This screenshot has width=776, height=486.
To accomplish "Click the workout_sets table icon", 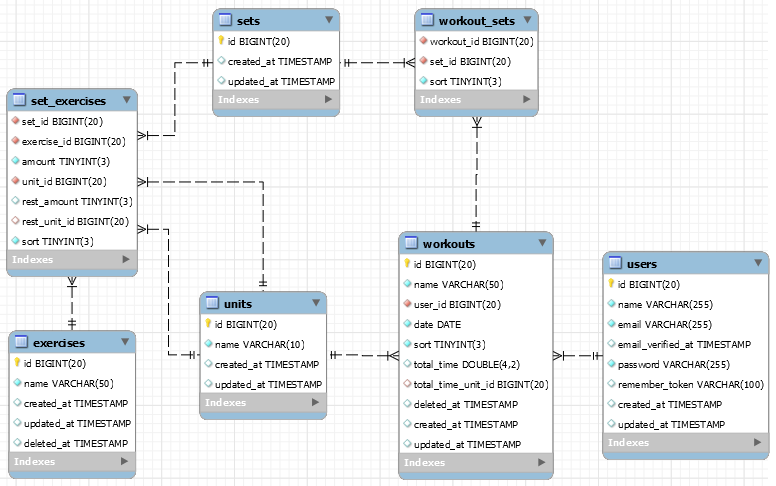I will pyautogui.click(x=427, y=20).
